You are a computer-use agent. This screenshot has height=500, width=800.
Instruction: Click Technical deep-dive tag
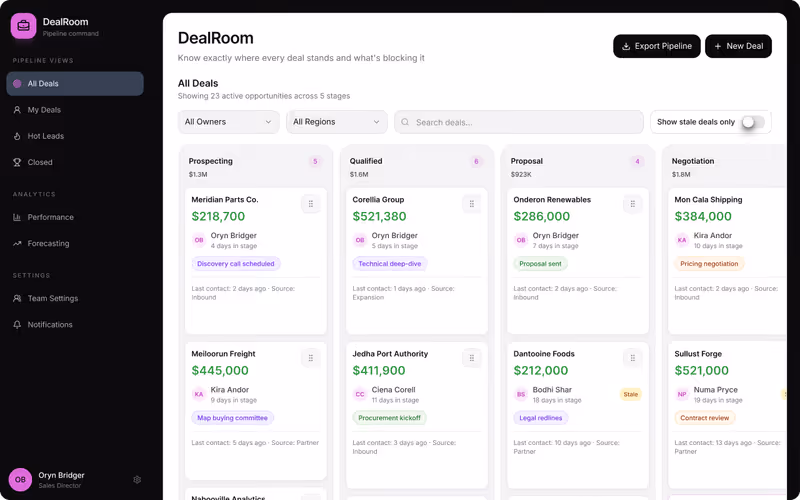click(x=390, y=264)
